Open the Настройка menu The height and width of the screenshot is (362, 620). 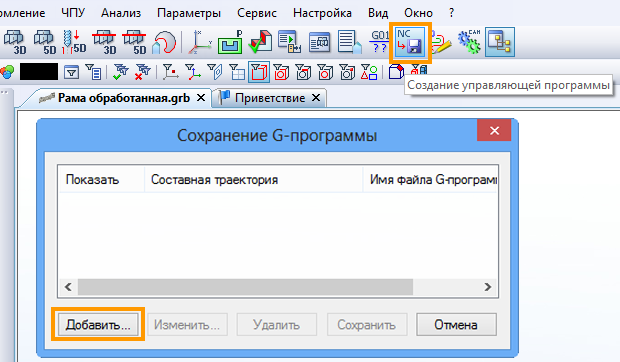click(x=322, y=13)
